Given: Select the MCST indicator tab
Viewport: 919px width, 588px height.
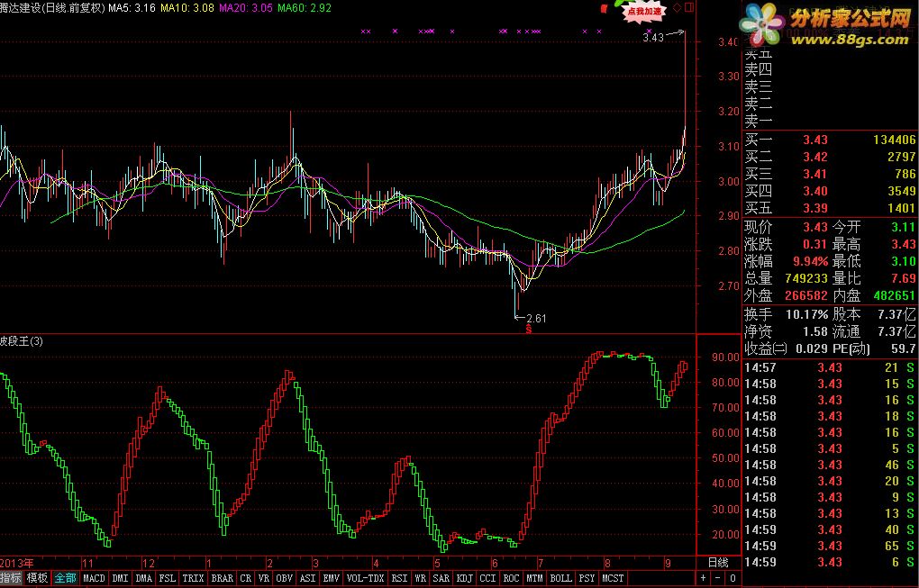Looking at the screenshot, I should 613,578.
